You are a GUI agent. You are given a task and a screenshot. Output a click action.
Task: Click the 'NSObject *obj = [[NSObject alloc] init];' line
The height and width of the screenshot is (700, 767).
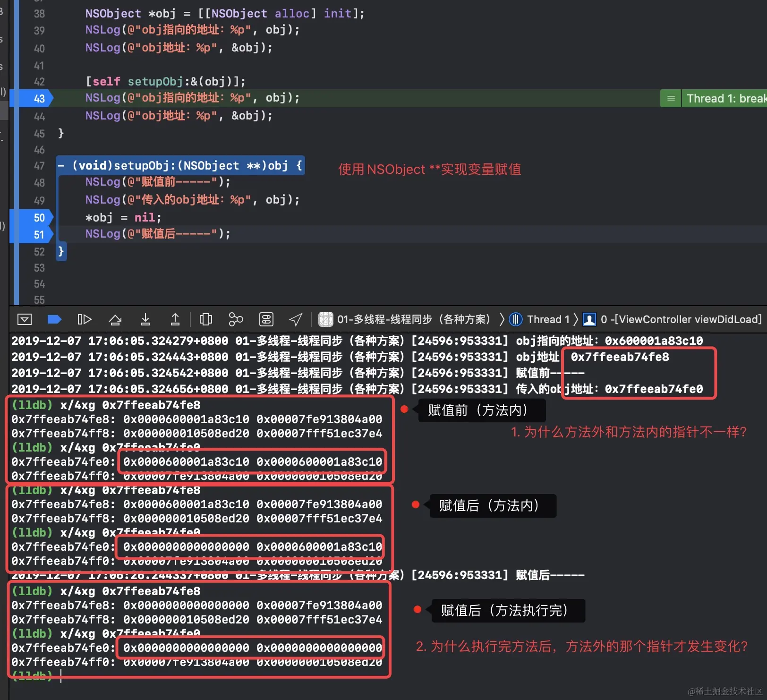tap(225, 13)
